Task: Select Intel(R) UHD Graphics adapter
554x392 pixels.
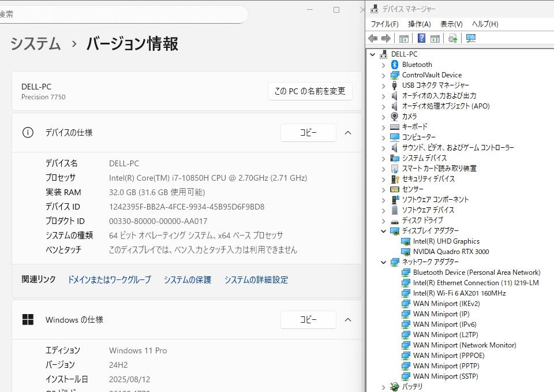Action: 446,241
